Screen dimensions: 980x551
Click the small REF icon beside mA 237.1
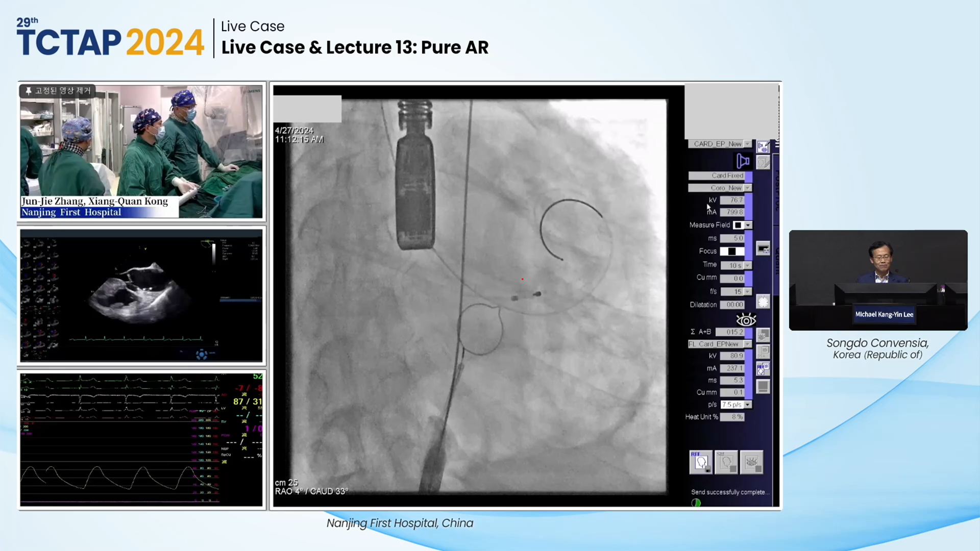(763, 369)
